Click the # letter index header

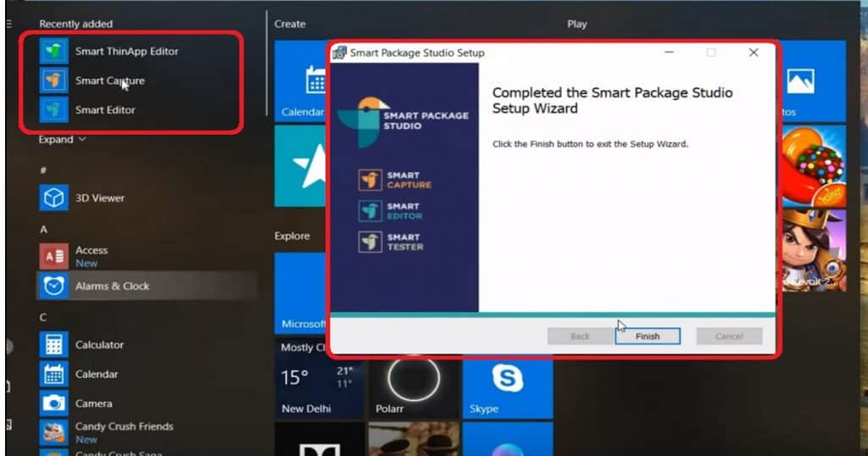(43, 170)
